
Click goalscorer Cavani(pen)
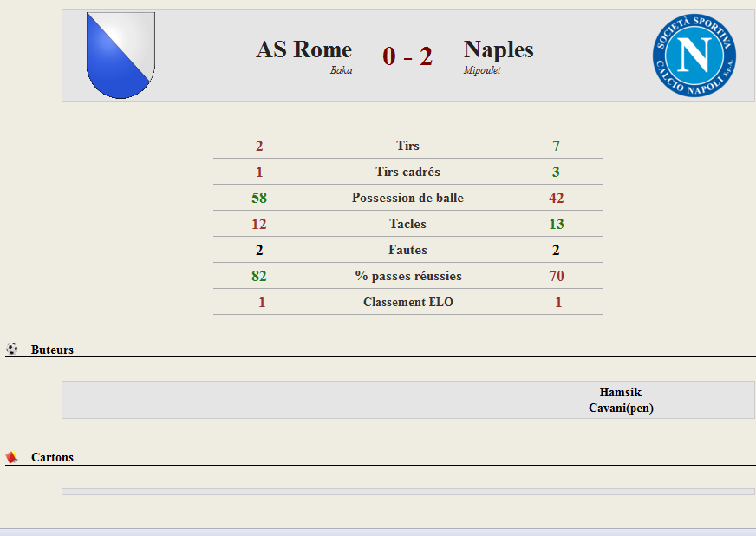[x=621, y=409]
